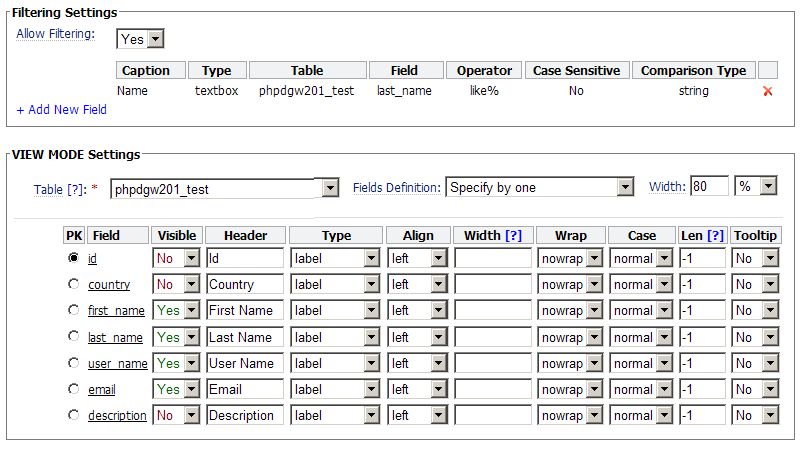Click Add New Field link
The image size is (800, 450).
(x=62, y=110)
